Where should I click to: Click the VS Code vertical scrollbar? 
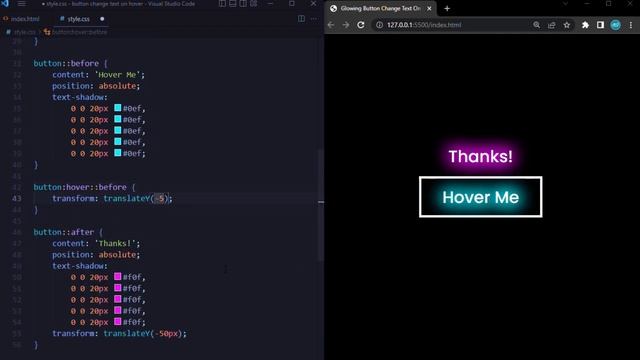point(321,204)
